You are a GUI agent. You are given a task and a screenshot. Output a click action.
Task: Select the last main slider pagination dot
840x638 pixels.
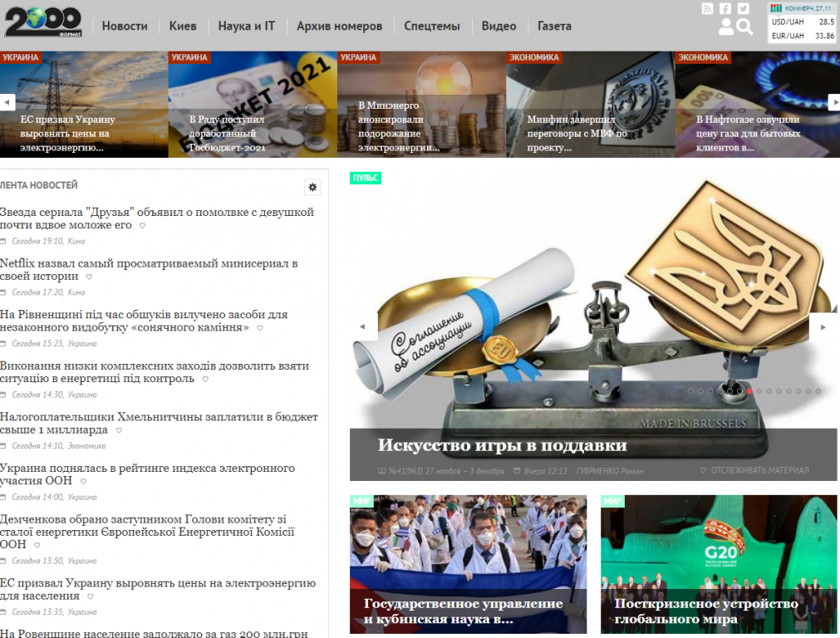point(818,390)
